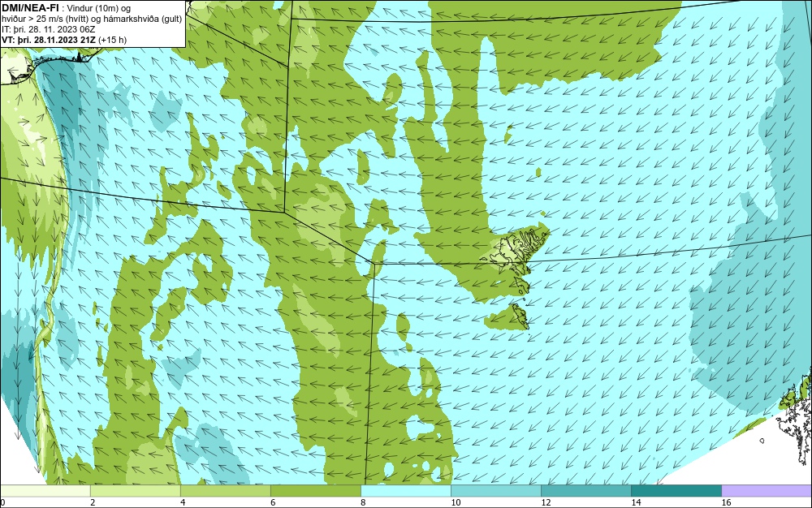Click the 14–16 m/s dark teal swatch
Viewport: 812px width, 508px height.
676,490
